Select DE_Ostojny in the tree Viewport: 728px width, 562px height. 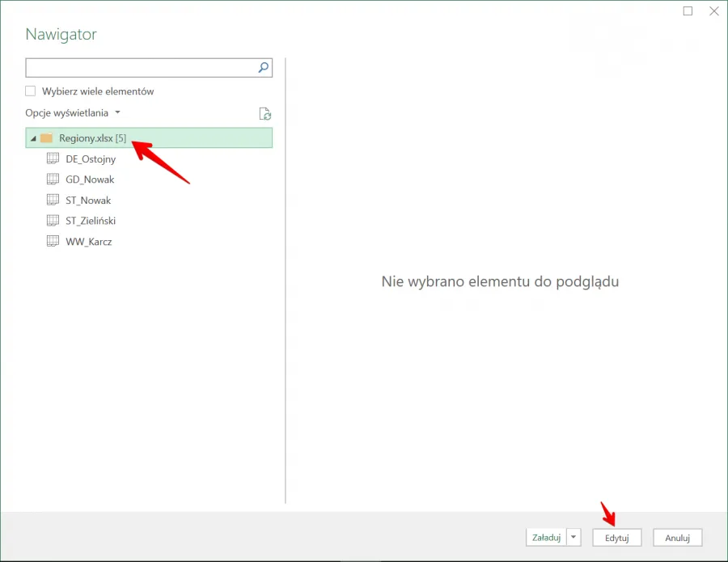[91, 159]
